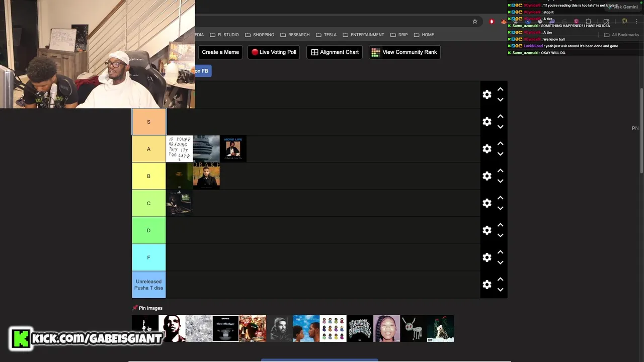The height and width of the screenshot is (362, 644).
Task: Pick the Her Loss pink face cover
Action: [387, 328]
